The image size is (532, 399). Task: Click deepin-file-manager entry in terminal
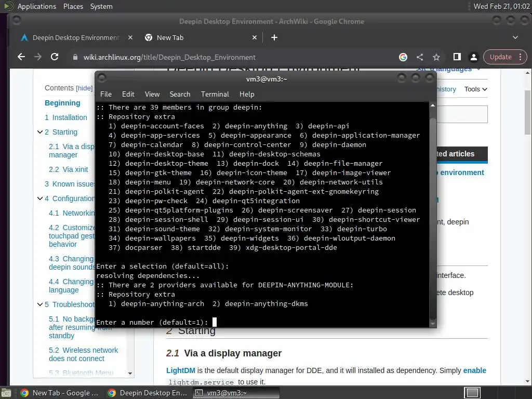343,164
